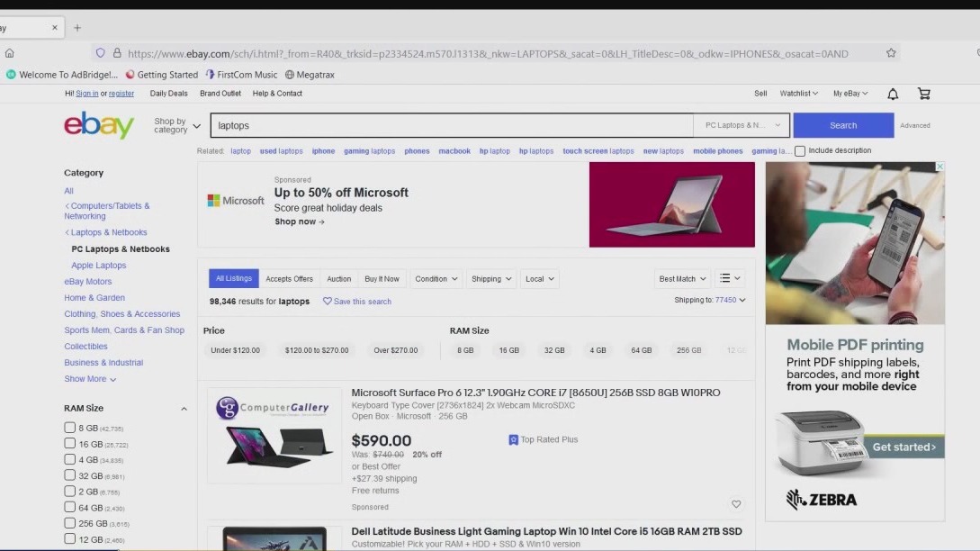Enable the Include description checkbox

[x=800, y=151]
